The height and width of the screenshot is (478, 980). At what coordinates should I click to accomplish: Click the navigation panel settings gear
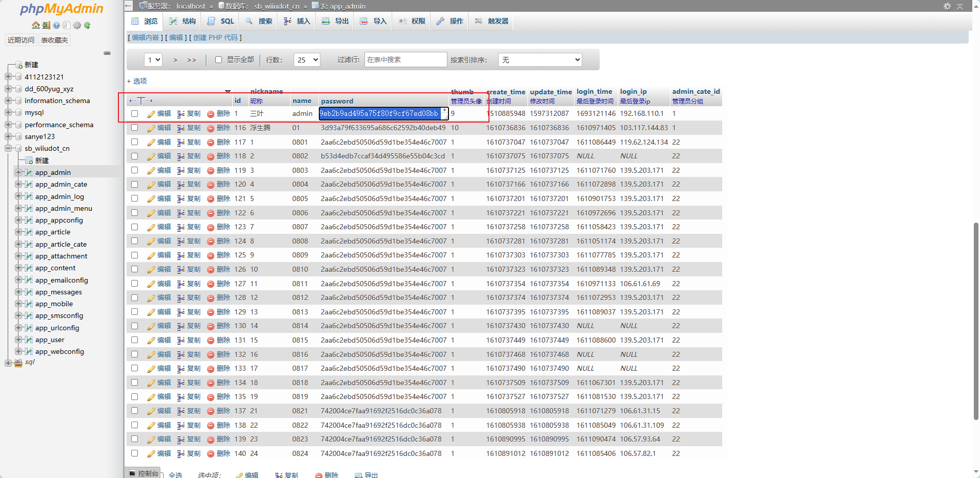coord(77,25)
